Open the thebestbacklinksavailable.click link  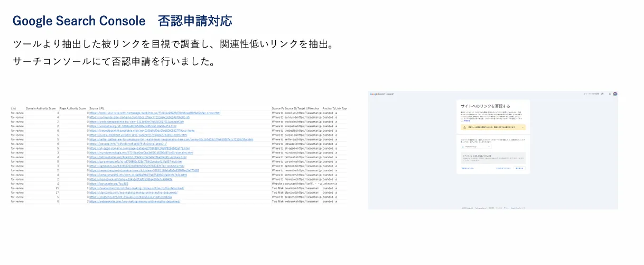[x=142, y=130]
